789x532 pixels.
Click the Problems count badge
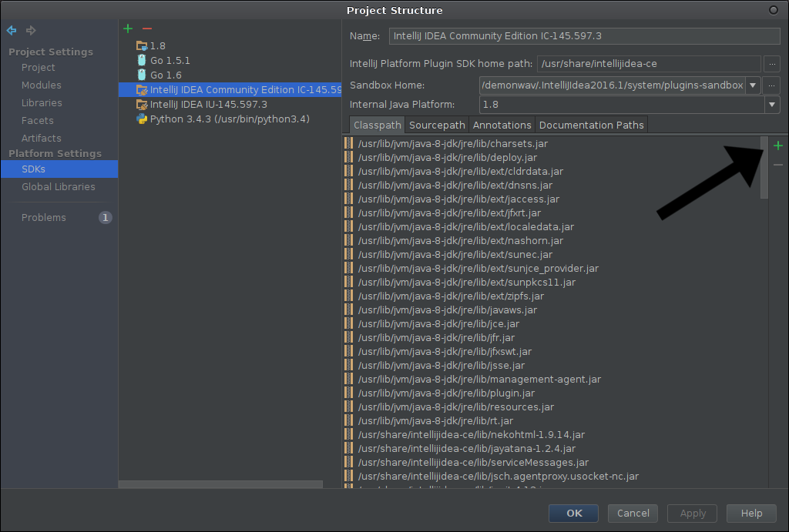(x=105, y=218)
